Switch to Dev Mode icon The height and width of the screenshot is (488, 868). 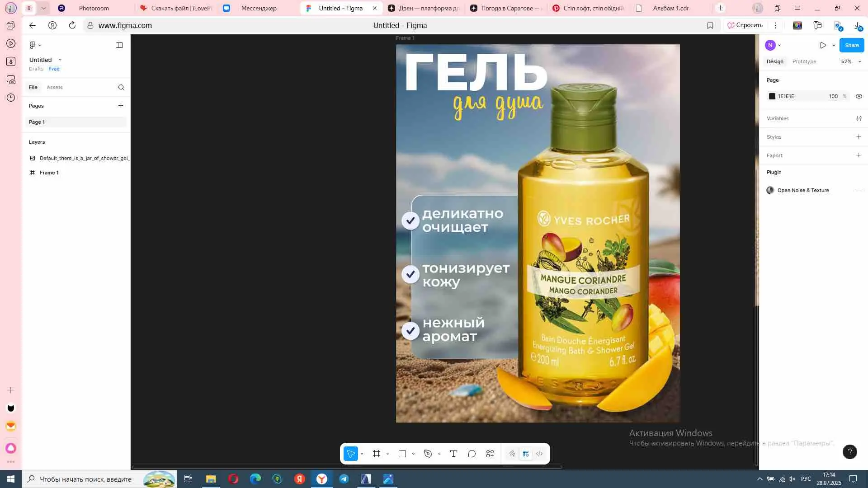[x=540, y=454]
